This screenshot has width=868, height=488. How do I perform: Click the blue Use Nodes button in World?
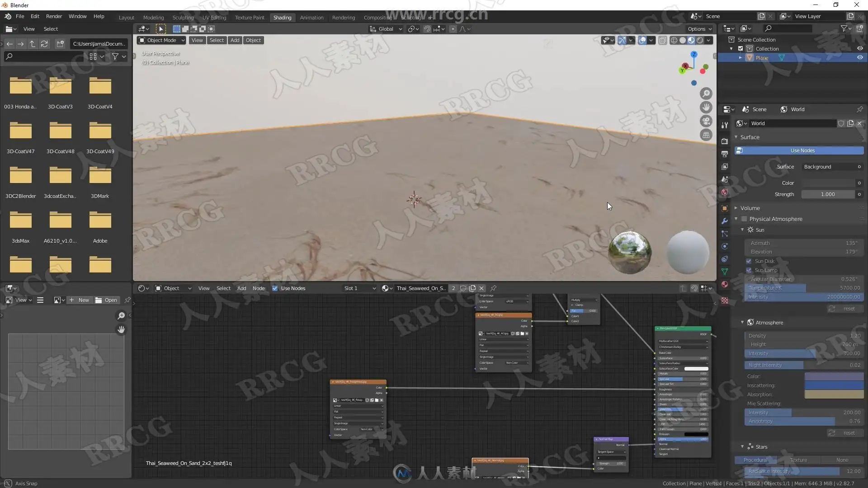(802, 150)
